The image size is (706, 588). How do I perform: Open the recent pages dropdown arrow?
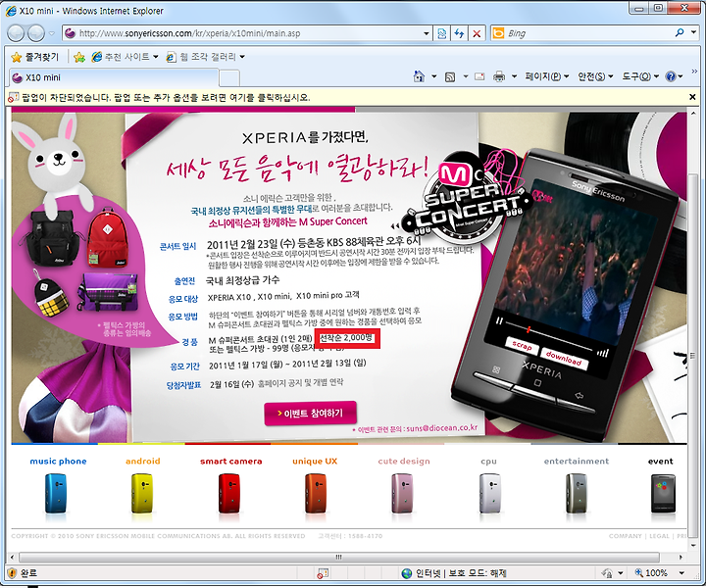coord(52,33)
